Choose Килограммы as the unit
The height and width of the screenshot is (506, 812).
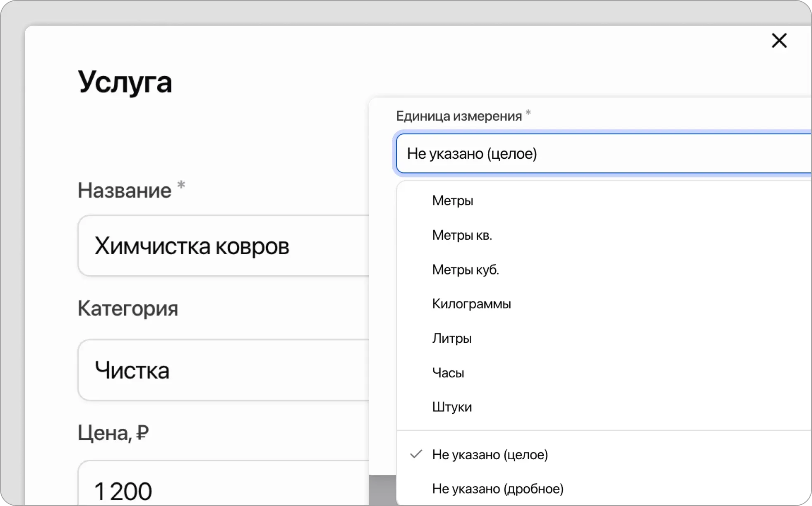471,304
